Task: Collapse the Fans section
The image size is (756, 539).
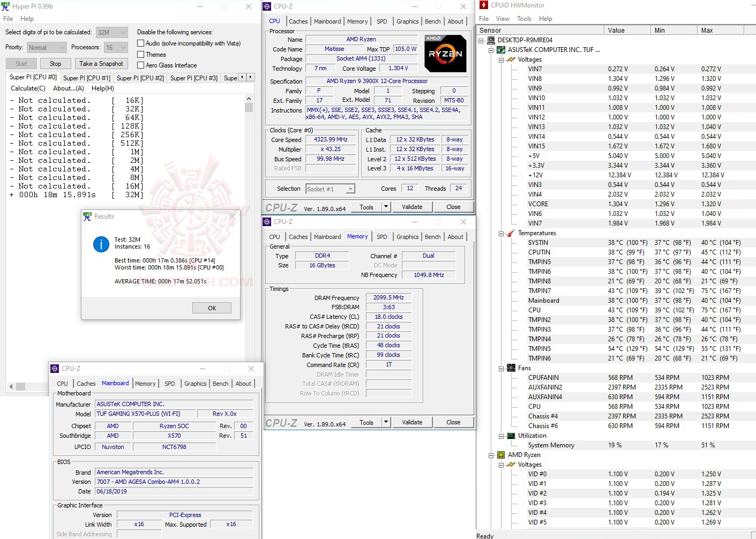Action: [501, 368]
